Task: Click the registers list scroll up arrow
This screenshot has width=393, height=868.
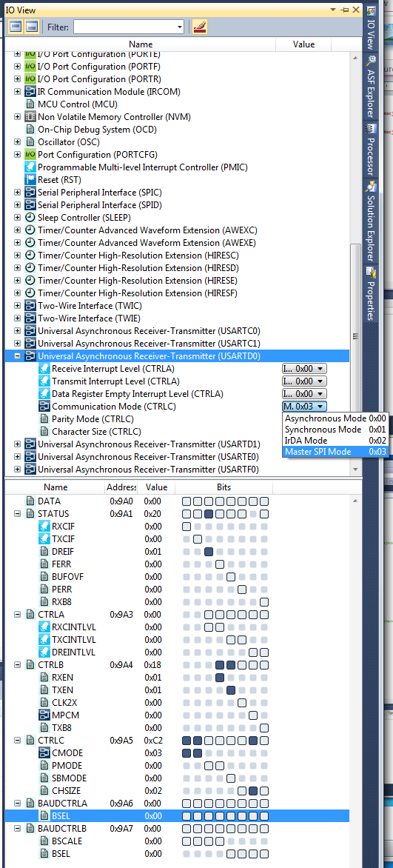Action: coord(355,500)
